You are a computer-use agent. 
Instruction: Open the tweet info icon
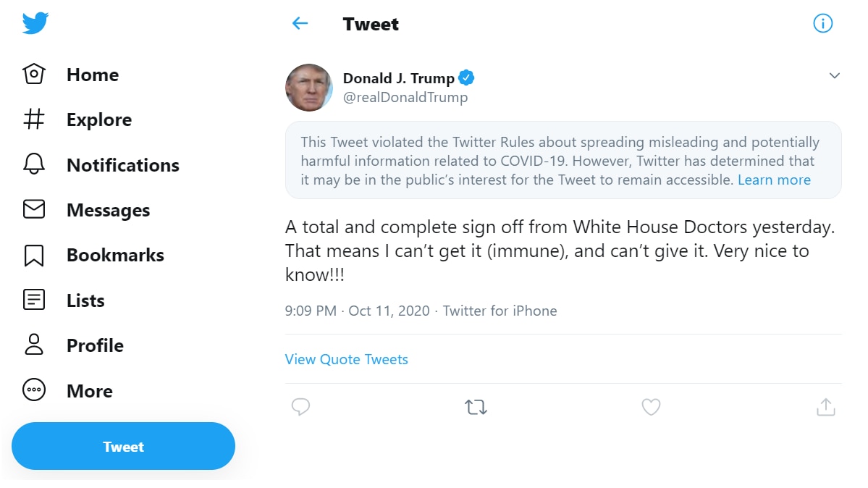823,24
